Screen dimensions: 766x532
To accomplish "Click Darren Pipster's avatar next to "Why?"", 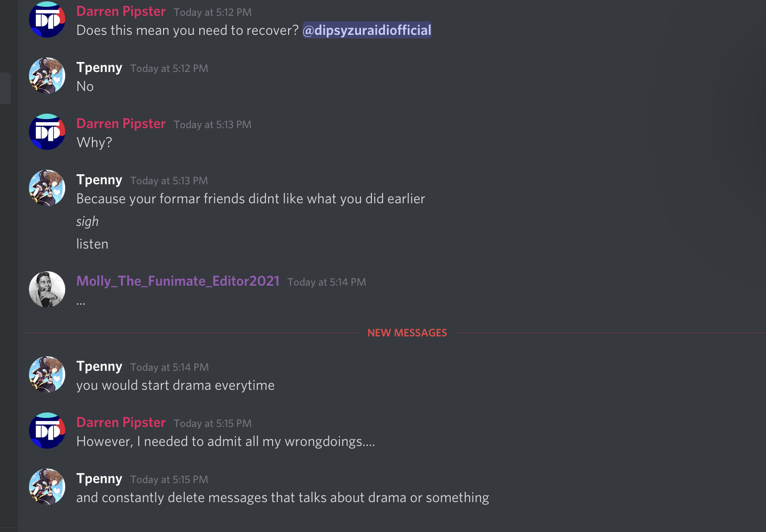I will [47, 132].
